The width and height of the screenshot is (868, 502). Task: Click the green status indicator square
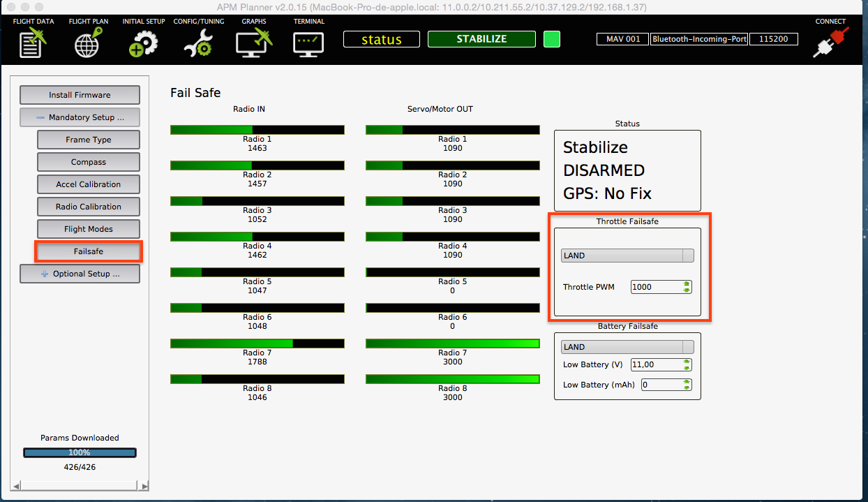point(552,39)
